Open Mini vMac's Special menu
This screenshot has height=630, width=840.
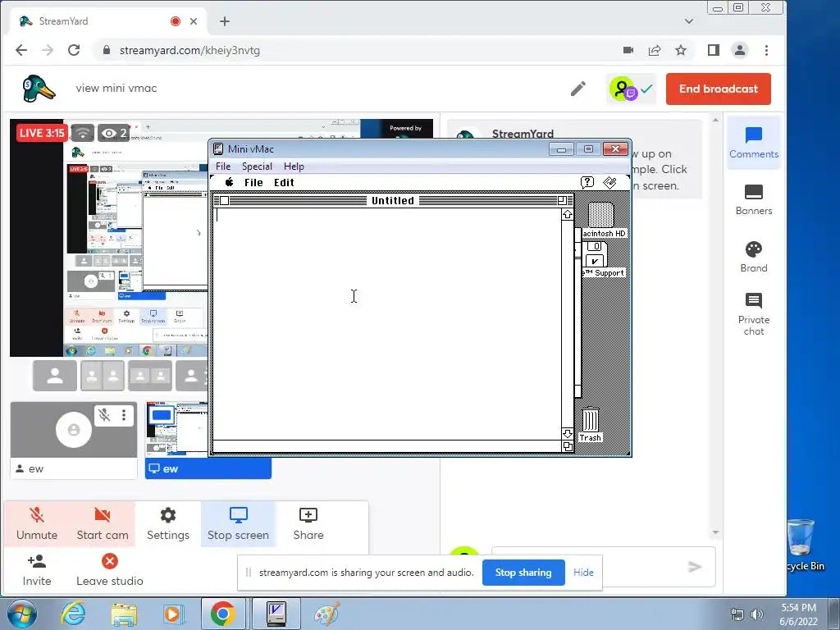257,166
